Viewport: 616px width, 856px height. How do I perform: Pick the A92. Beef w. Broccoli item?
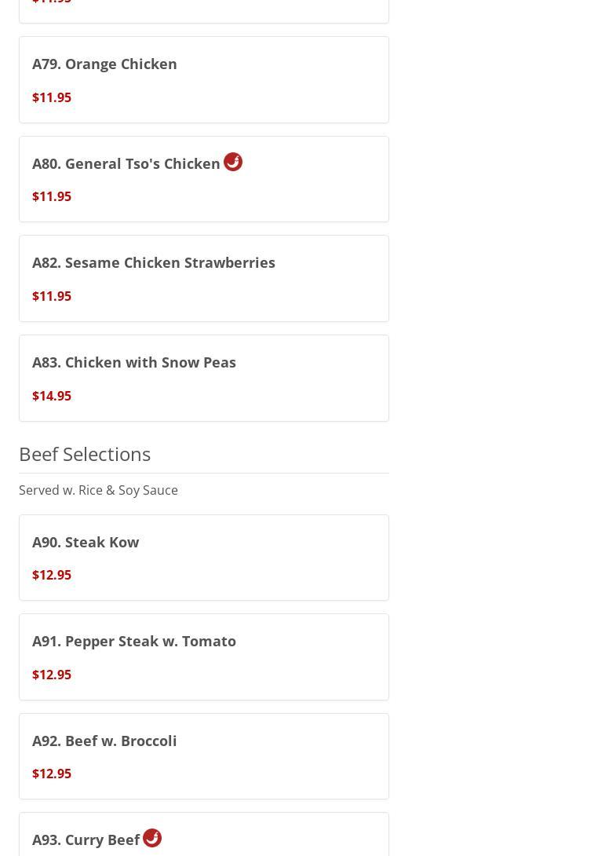(104, 741)
